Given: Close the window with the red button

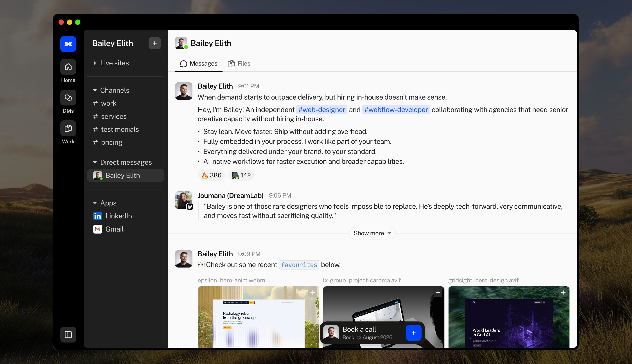Looking at the screenshot, I should coord(61,22).
